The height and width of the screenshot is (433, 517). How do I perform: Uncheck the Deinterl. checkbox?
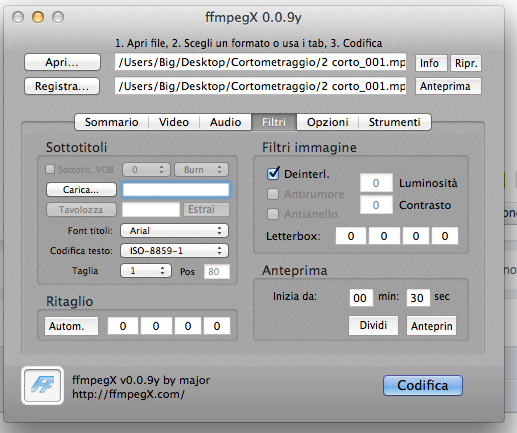click(273, 173)
